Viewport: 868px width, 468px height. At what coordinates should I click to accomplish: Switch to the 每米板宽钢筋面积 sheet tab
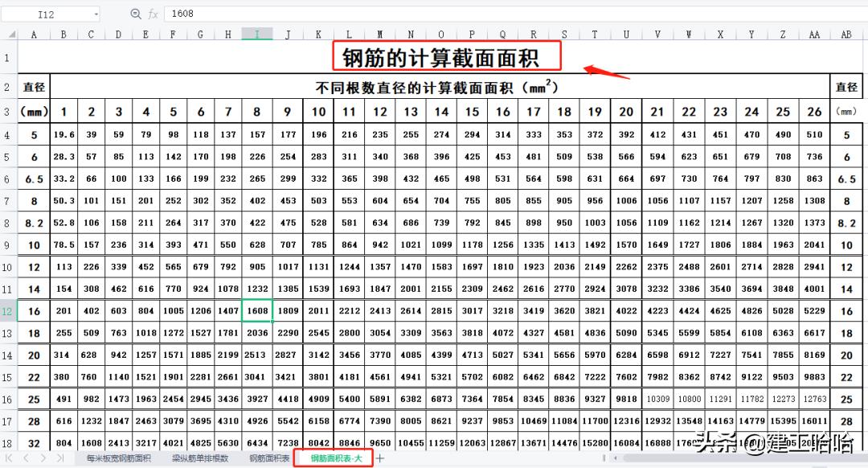click(x=118, y=458)
